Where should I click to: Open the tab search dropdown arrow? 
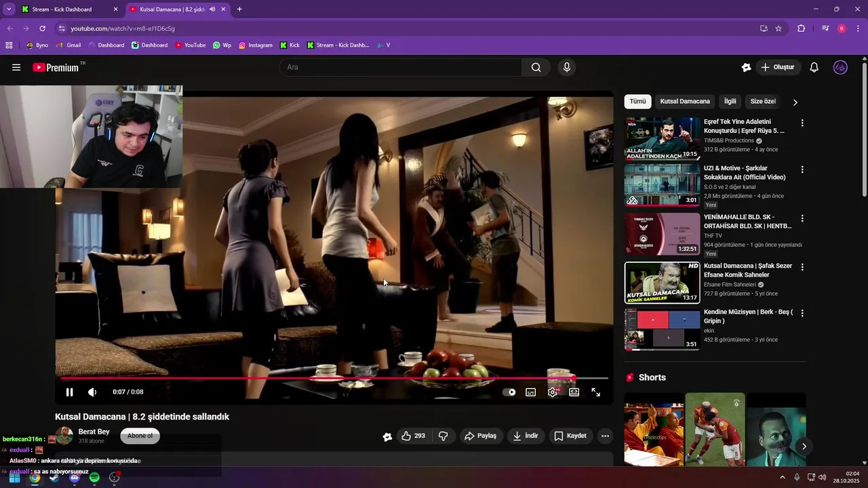pos(9,9)
